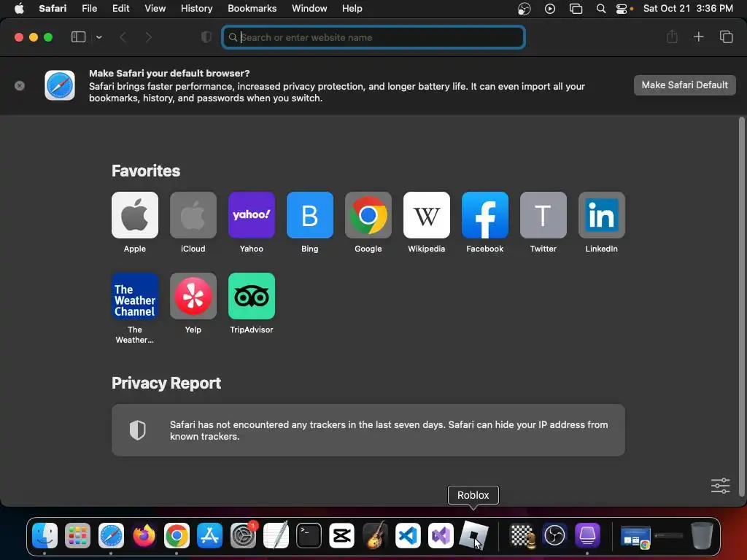The width and height of the screenshot is (747, 560).
Task: Open The Weather Channel favorite
Action: click(x=135, y=296)
